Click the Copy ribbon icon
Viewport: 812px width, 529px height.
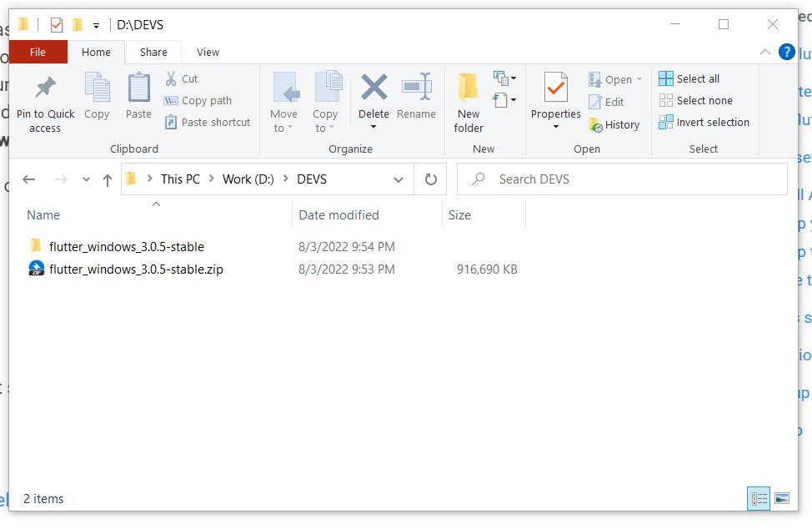tap(97, 88)
